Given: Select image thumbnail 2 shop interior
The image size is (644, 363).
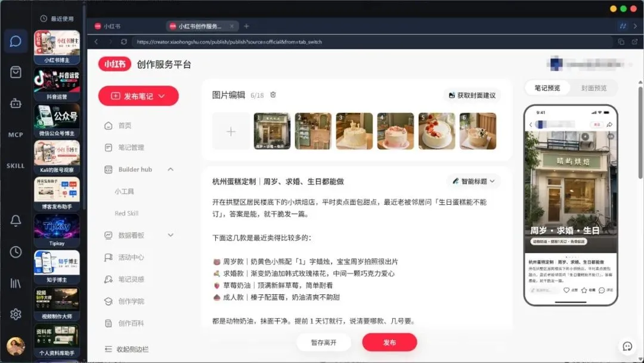Looking at the screenshot, I should point(313,131).
